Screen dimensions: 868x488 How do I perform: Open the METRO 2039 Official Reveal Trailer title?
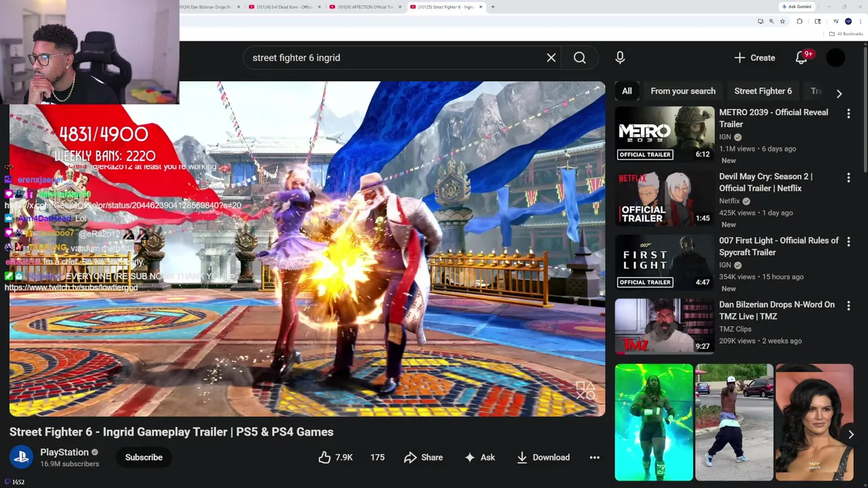click(774, 118)
